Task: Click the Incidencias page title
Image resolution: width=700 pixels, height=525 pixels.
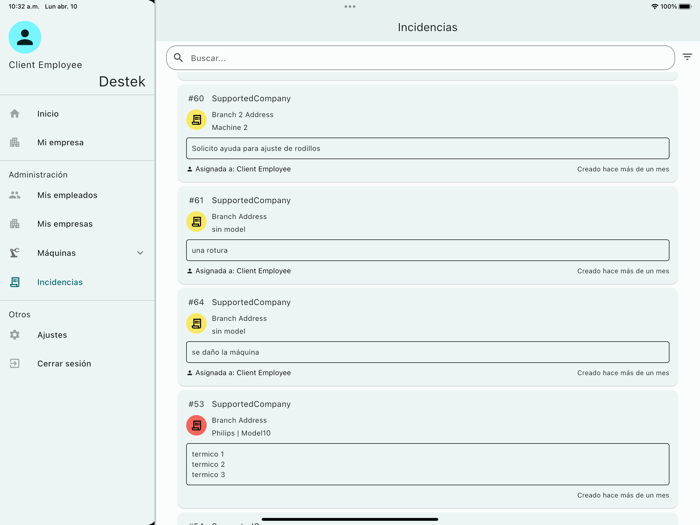Action: (427, 27)
